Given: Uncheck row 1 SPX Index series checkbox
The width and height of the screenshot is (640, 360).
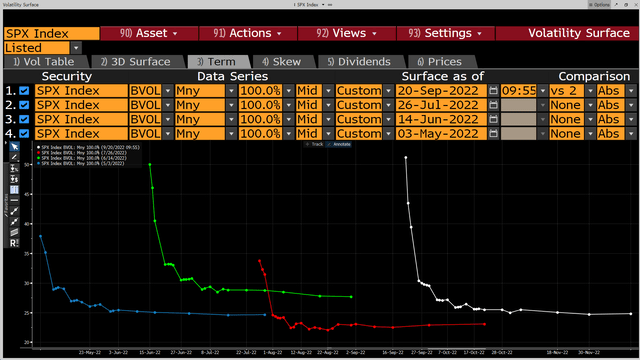Looking at the screenshot, I should point(24,91).
